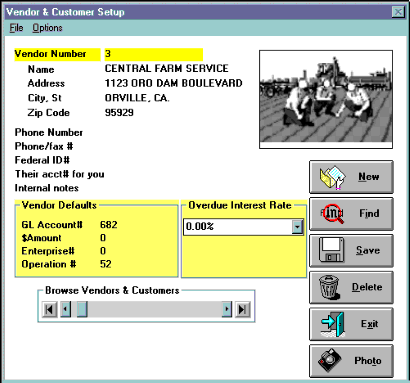This screenshot has height=383, width=410.
Task: Click the Delete trash can icon
Action: click(x=330, y=287)
